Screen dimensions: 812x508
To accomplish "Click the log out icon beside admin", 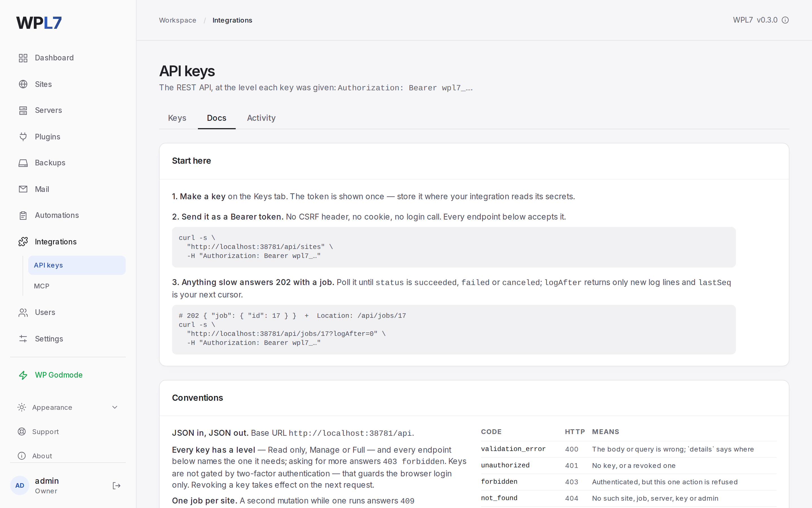I will click(x=116, y=485).
